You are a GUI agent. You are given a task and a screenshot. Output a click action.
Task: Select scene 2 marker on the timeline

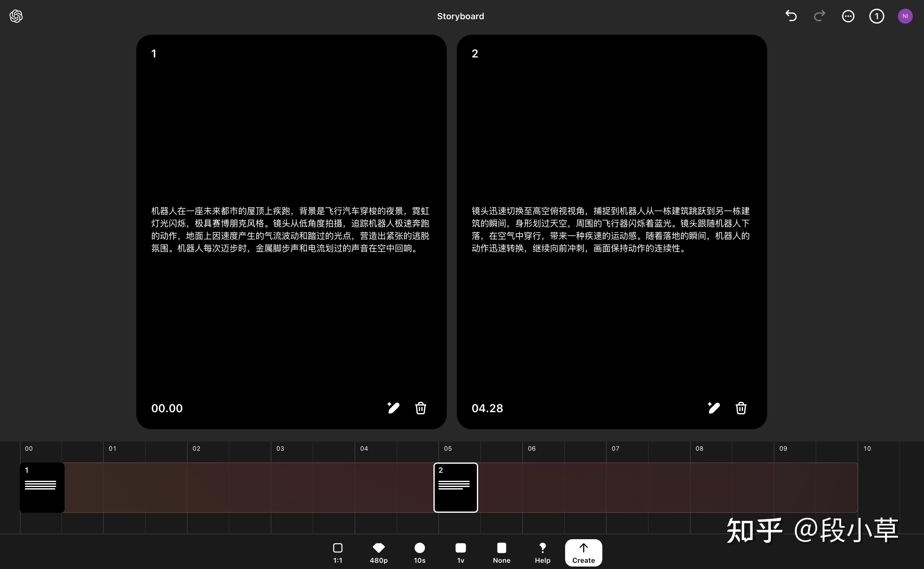click(455, 487)
